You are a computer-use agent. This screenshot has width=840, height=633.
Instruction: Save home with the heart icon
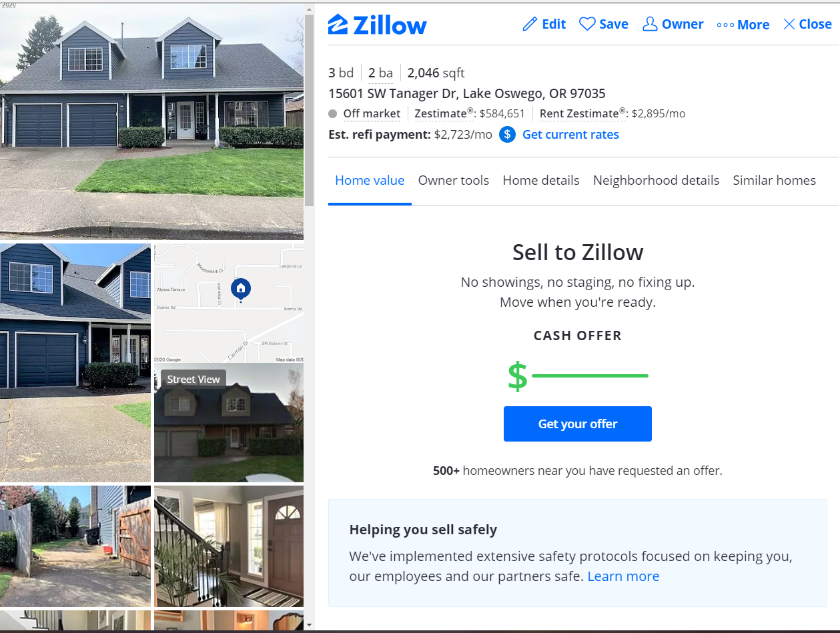(587, 25)
